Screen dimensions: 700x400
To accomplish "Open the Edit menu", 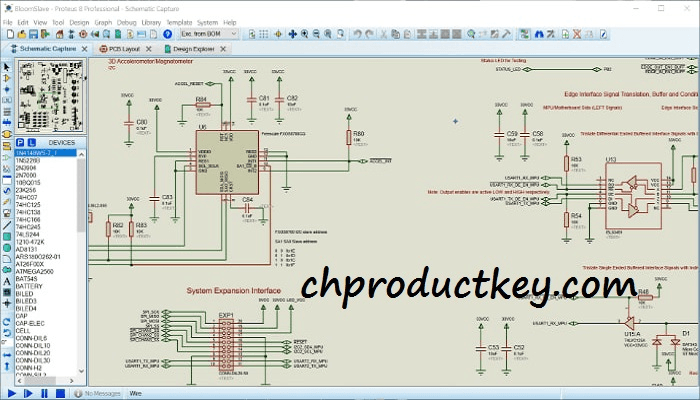I will tap(23, 22).
